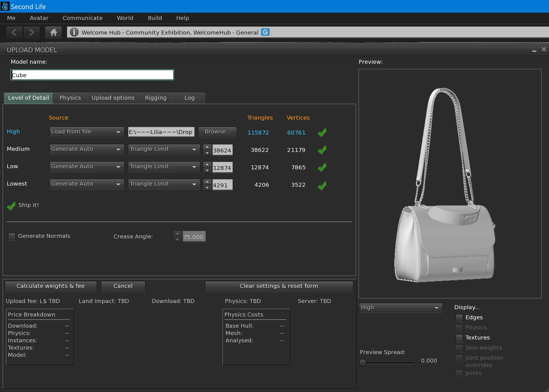This screenshot has width=549, height=392.
Task: Click Calculate weights & fee button
Action: point(51,286)
